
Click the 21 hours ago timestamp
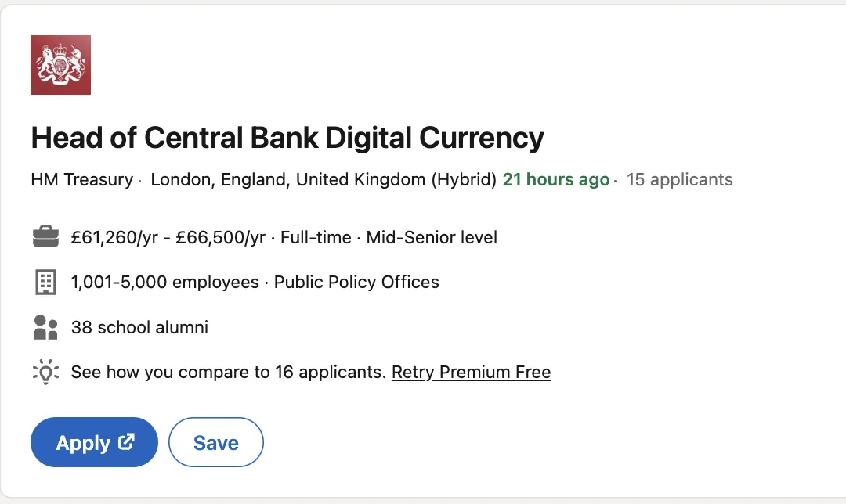556,179
